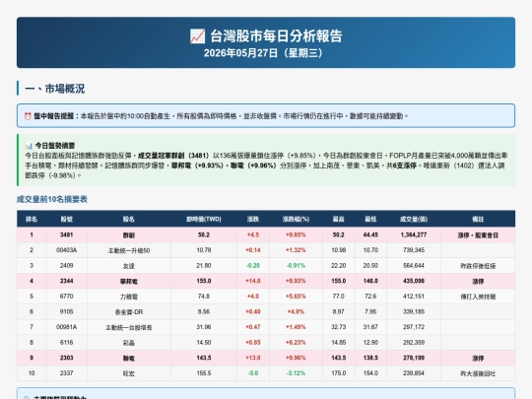Click the 漲跌幅(%) column header
This screenshot has width=532, height=399.
coord(296,219)
